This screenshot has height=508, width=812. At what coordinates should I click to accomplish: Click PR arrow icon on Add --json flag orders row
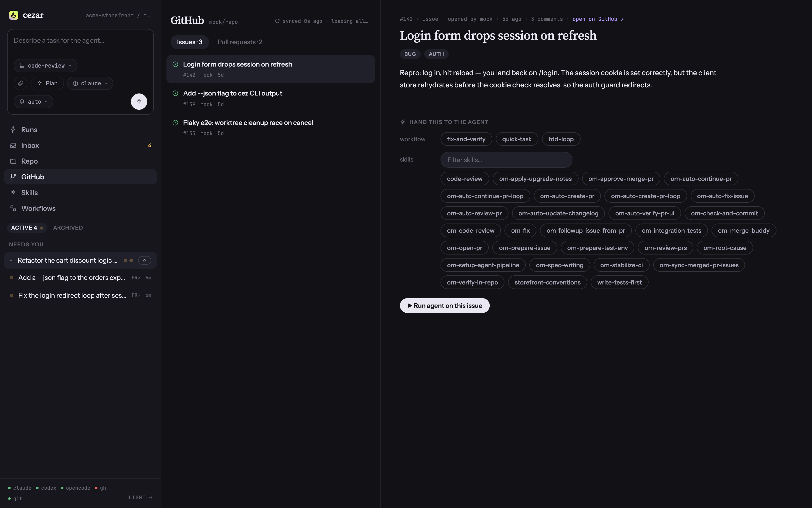136,278
